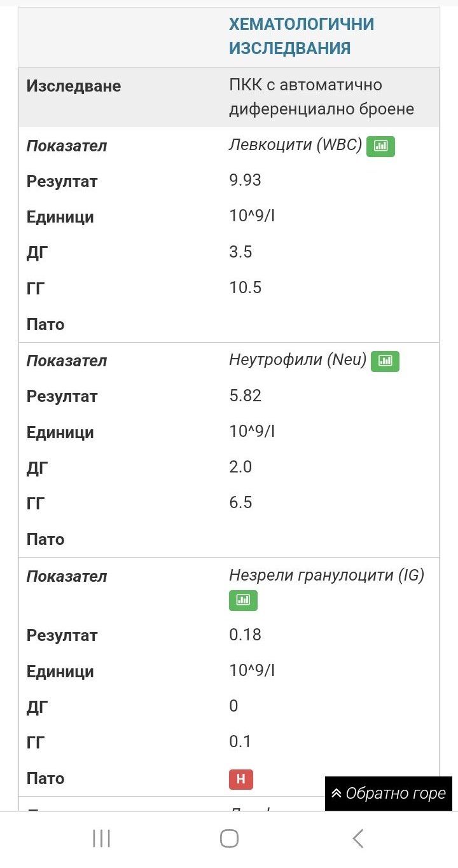The height and width of the screenshot is (868, 458).
Task: Tap the immature granulocytes result 0.18
Action: (x=245, y=635)
